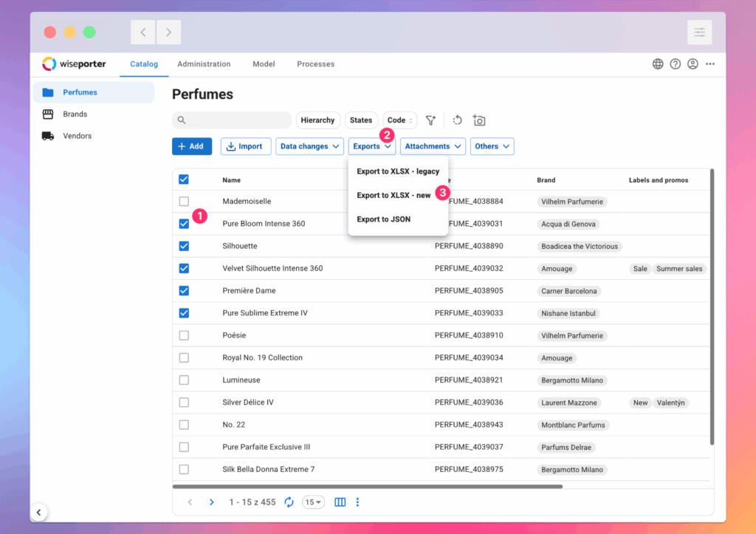
Task: Uncheck the Silhouette row checkbox
Action: [184, 246]
